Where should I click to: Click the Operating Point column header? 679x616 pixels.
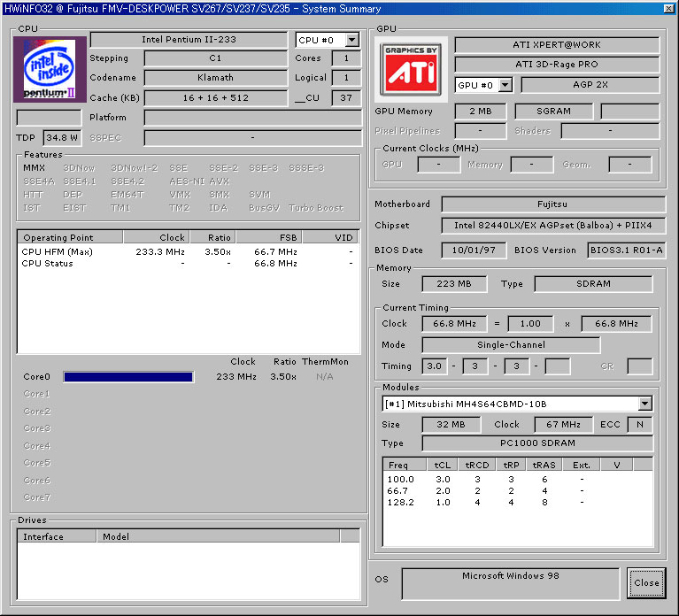pyautogui.click(x=70, y=237)
